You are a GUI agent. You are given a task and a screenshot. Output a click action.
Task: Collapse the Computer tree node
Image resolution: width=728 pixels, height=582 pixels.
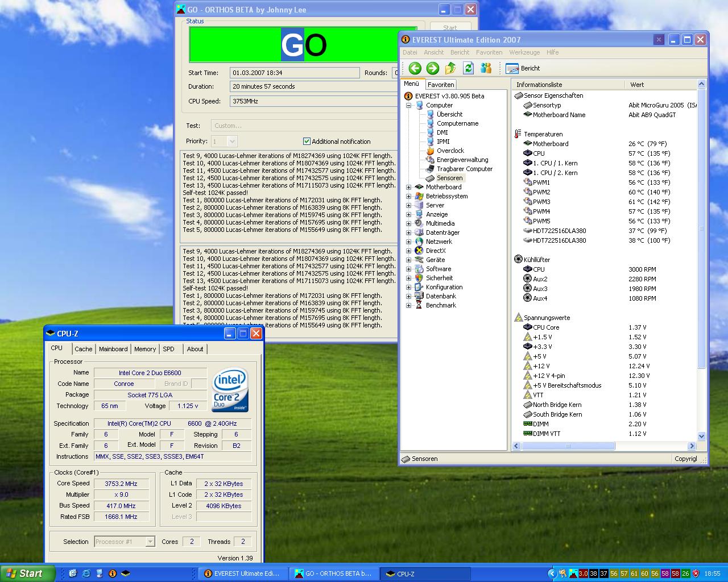pyautogui.click(x=408, y=105)
